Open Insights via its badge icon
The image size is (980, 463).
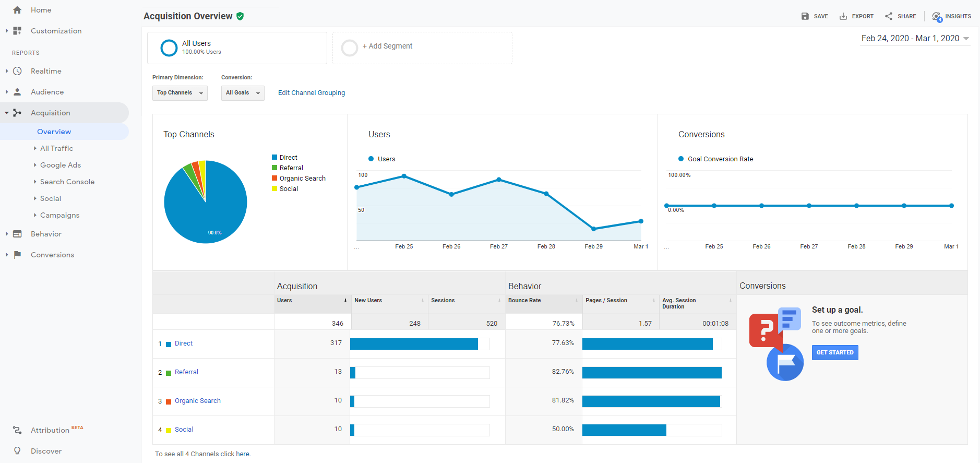coord(937,17)
